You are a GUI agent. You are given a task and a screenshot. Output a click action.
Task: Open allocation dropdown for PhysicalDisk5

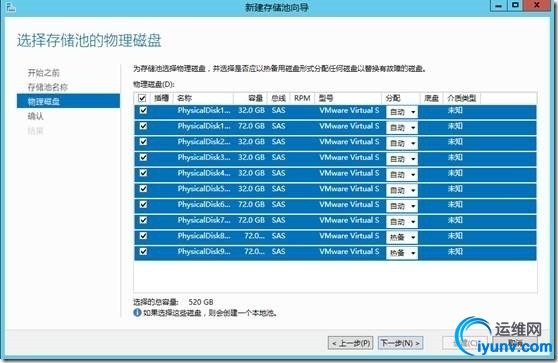pos(402,190)
